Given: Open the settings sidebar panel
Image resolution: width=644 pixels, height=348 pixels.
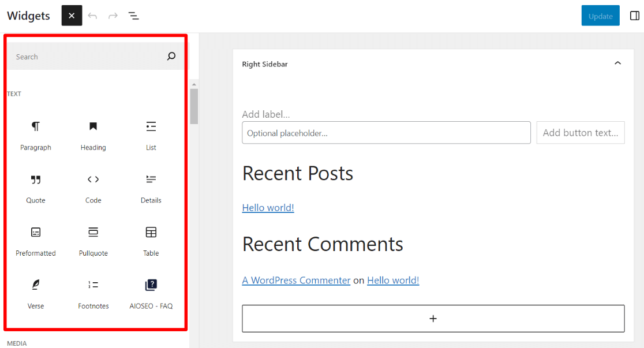Looking at the screenshot, I should tap(634, 16).
